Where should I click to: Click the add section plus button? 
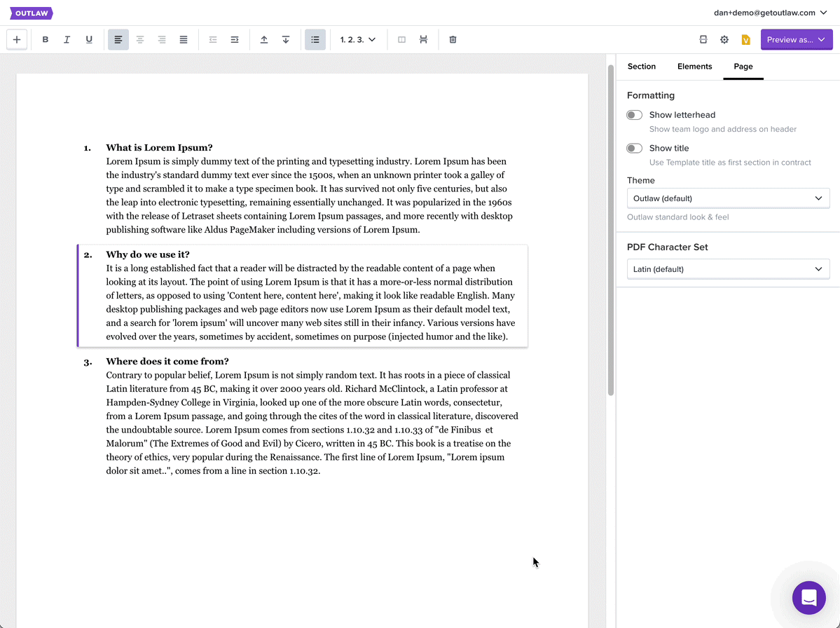click(x=17, y=40)
